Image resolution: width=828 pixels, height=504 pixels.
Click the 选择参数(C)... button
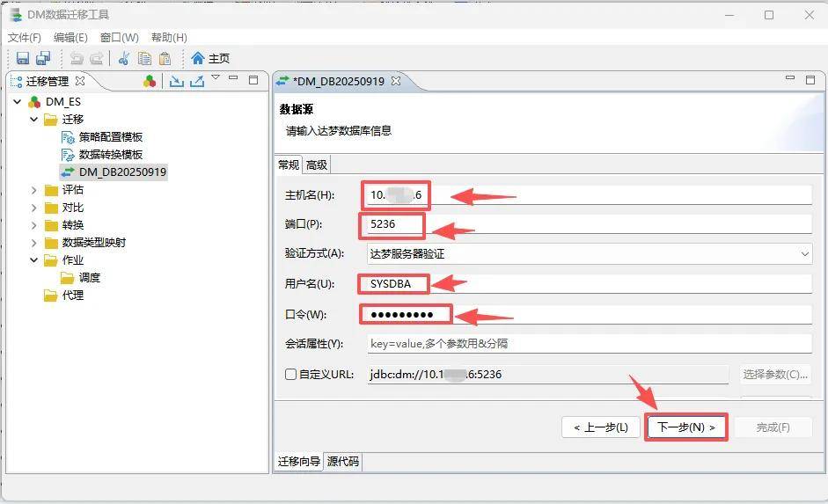775,374
